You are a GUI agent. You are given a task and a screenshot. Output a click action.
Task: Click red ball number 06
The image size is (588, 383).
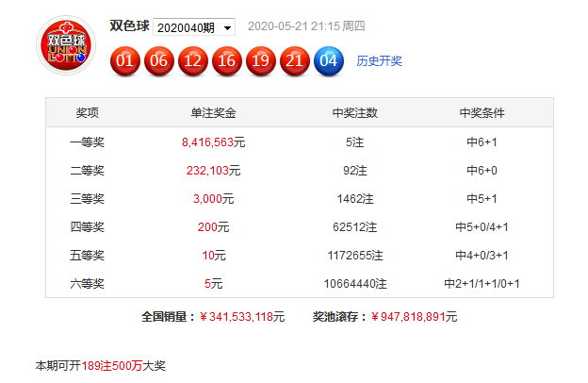[x=159, y=60]
